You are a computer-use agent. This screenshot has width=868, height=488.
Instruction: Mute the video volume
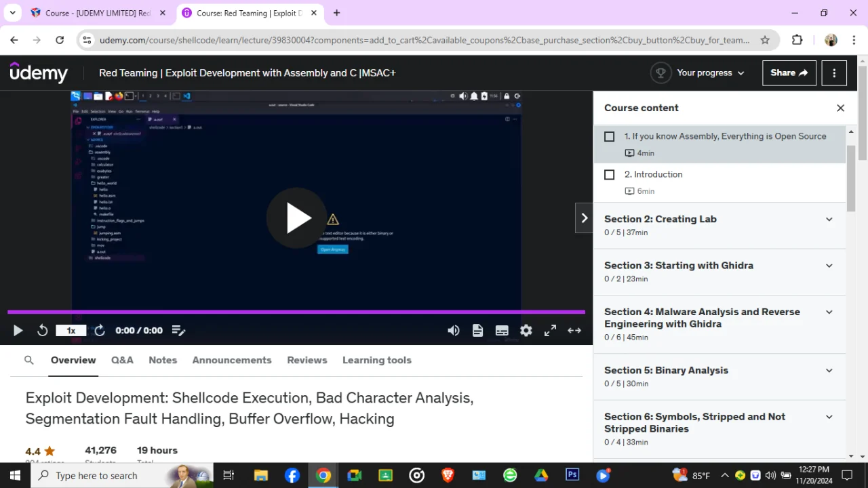(454, 331)
